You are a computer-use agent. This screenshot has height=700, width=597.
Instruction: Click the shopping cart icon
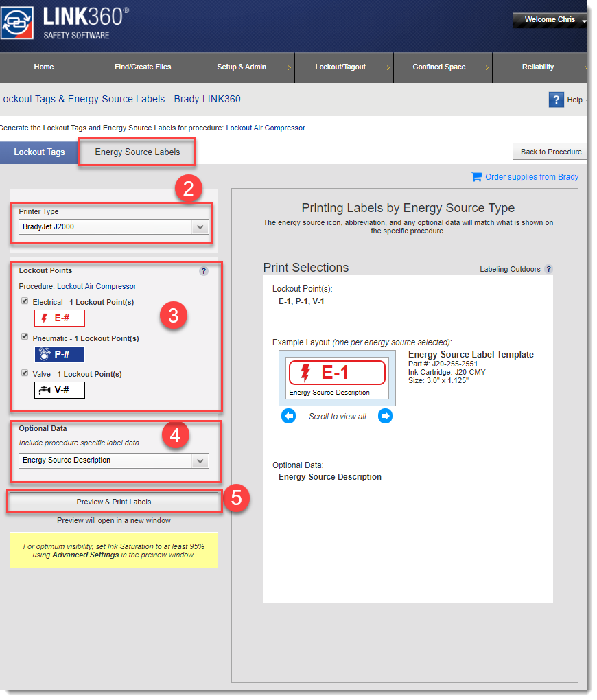coord(476,176)
